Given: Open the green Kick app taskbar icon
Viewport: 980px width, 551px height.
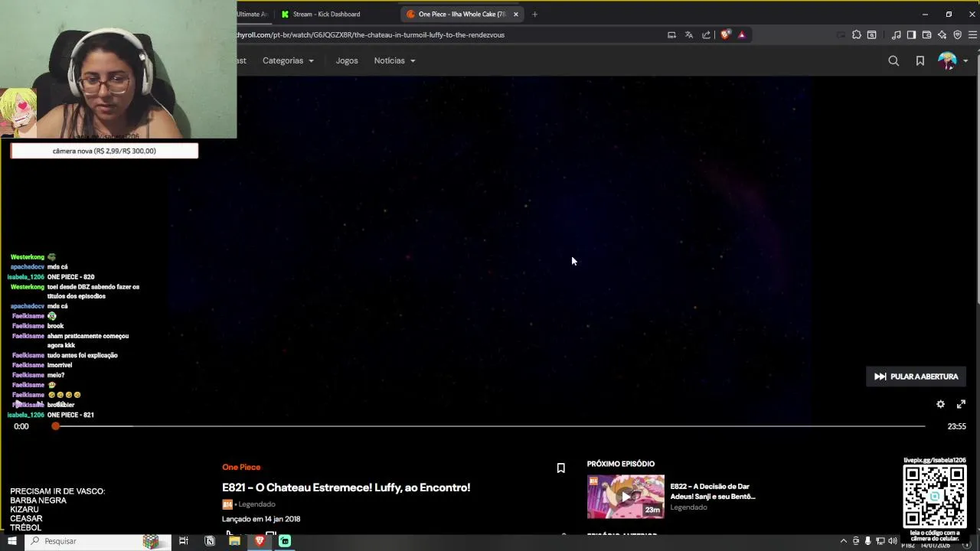Looking at the screenshot, I should click(285, 541).
